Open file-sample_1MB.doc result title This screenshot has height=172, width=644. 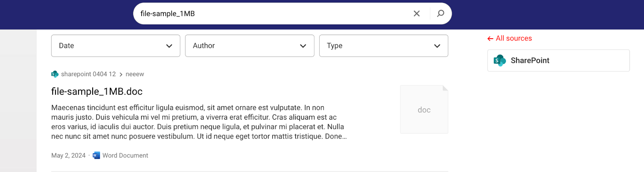click(97, 91)
